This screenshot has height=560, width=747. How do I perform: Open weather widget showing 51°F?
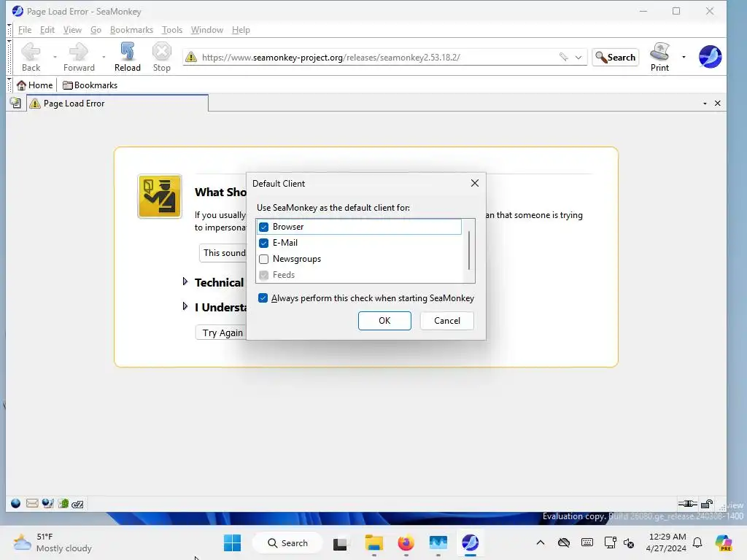coord(53,542)
